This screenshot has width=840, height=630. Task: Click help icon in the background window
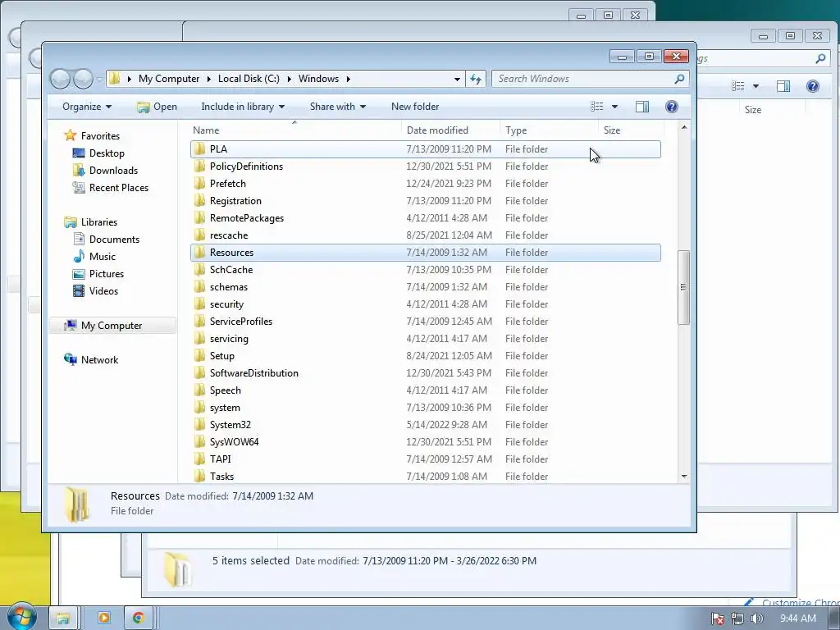(x=813, y=86)
